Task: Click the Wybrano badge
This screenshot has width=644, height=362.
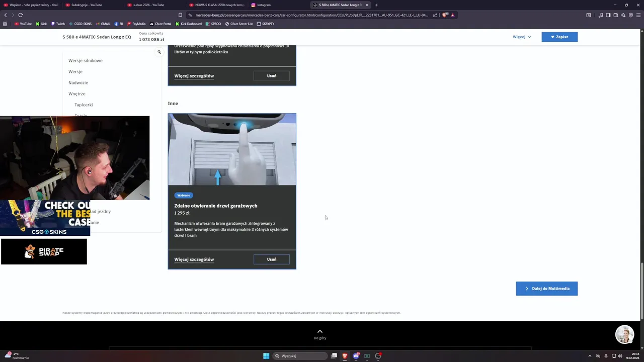Action: click(x=184, y=195)
